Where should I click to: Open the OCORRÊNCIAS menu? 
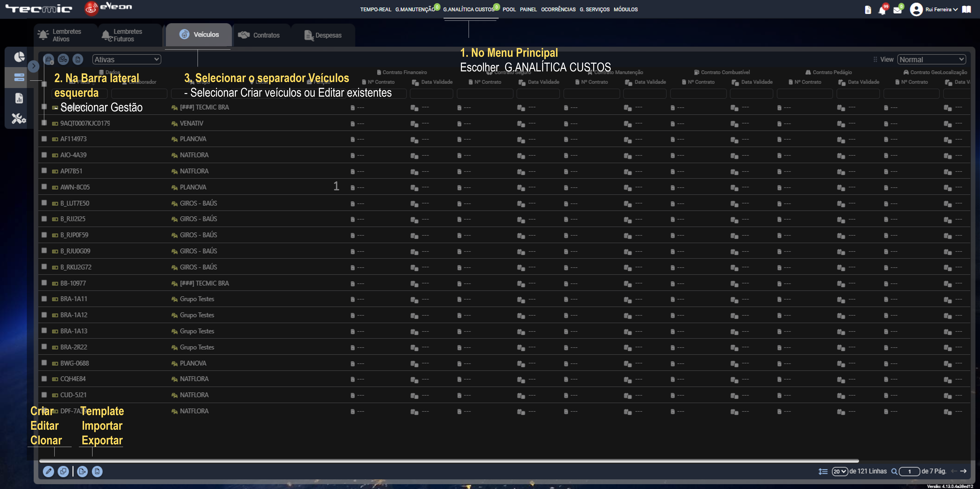(558, 10)
